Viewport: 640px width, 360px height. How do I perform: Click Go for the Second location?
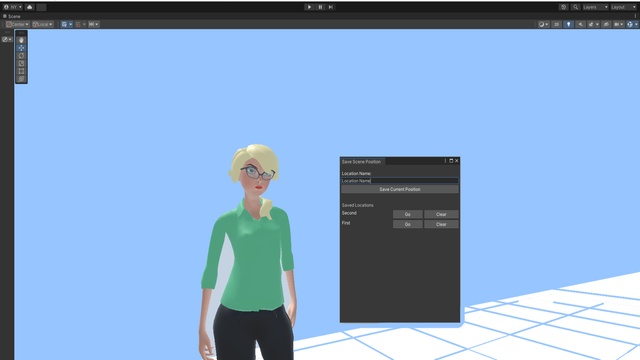[407, 214]
